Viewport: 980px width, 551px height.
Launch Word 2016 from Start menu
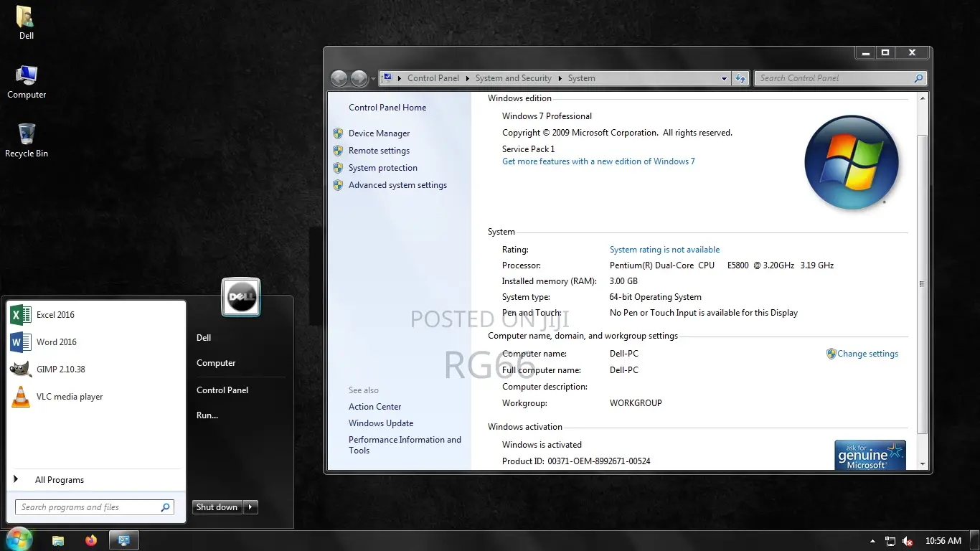(96, 342)
